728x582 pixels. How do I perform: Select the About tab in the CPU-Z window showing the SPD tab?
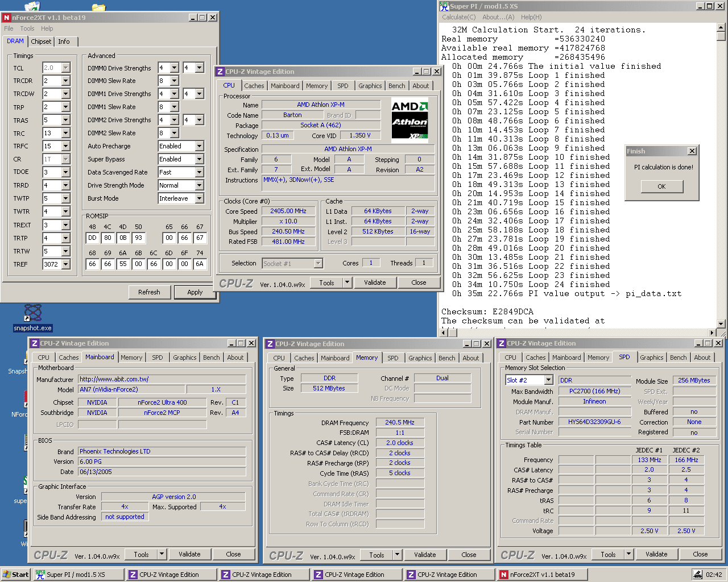702,357
